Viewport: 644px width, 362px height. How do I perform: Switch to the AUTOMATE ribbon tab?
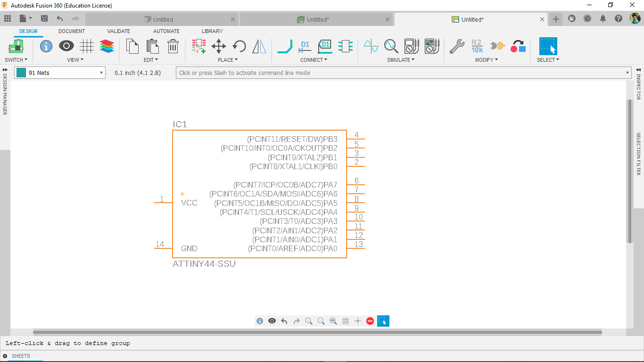[x=166, y=31]
